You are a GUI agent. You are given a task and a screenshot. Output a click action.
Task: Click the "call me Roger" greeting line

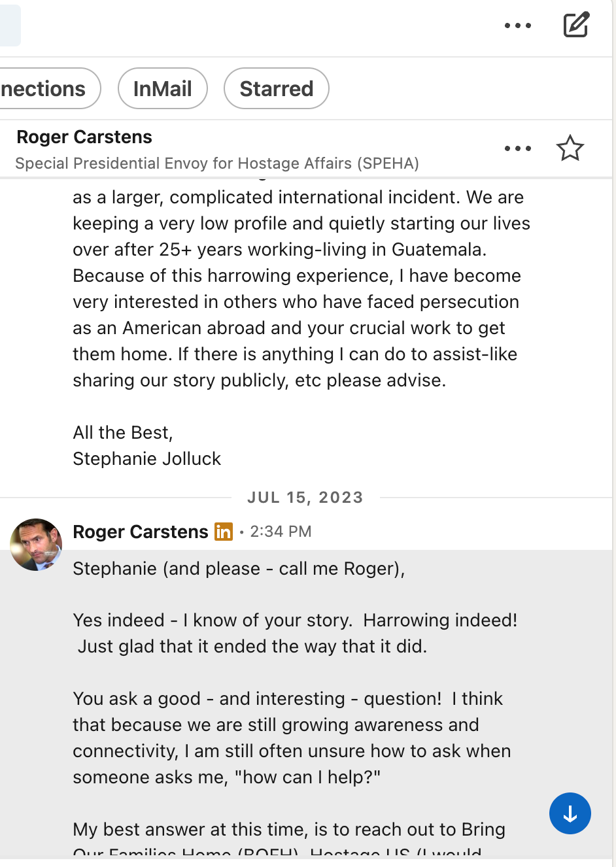(x=239, y=569)
